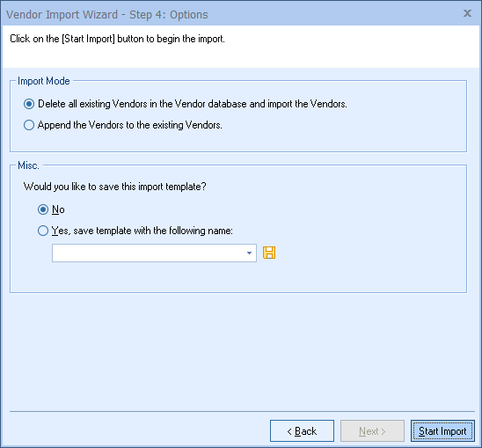The image size is (482, 448).
Task: Click the Import Mode group heading
Action: [x=44, y=81]
